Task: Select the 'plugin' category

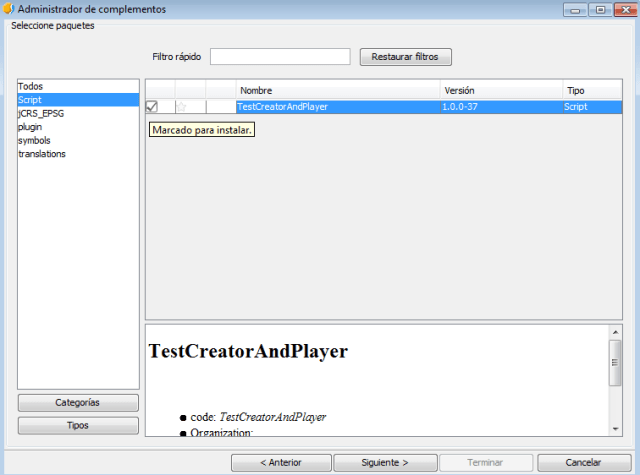Action: click(30, 127)
